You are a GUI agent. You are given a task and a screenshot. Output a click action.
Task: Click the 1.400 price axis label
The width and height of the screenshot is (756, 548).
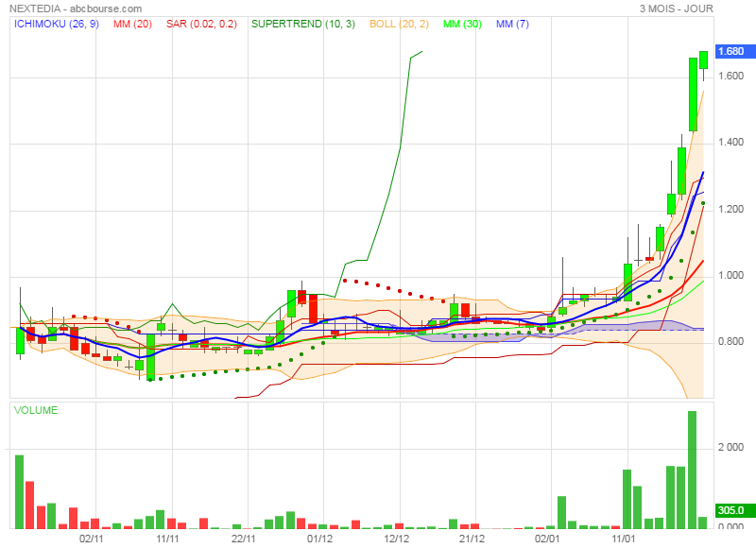click(x=730, y=142)
